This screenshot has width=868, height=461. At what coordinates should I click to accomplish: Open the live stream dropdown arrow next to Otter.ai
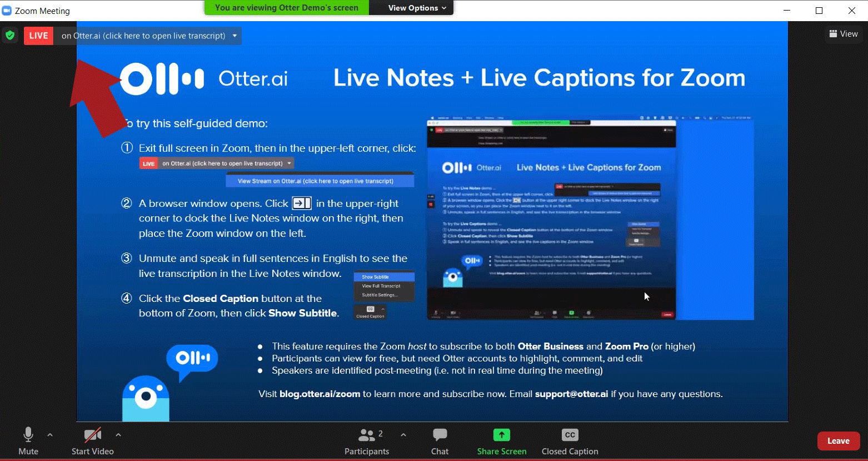pos(235,36)
